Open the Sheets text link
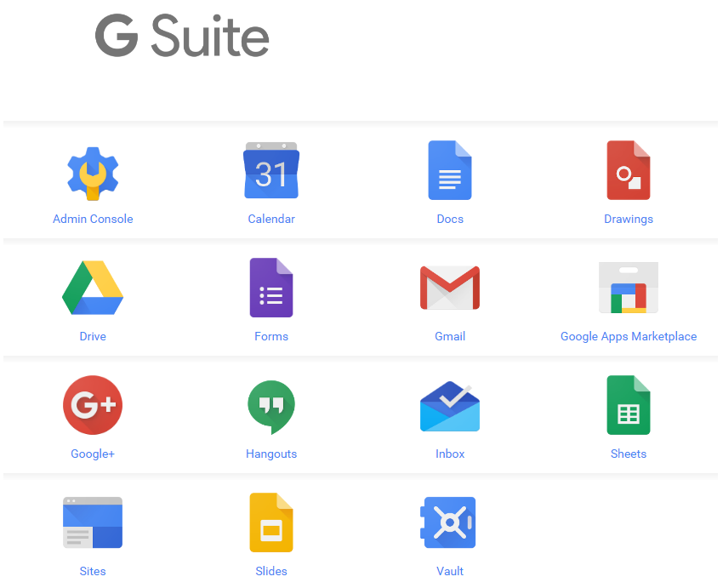This screenshot has height=588, width=723. point(628,454)
